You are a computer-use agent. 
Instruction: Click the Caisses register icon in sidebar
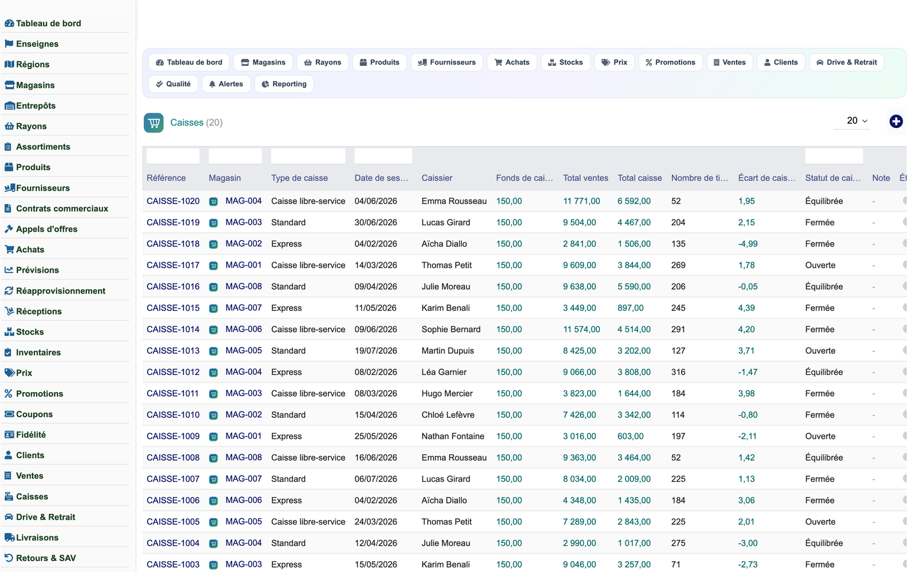tap(9, 497)
